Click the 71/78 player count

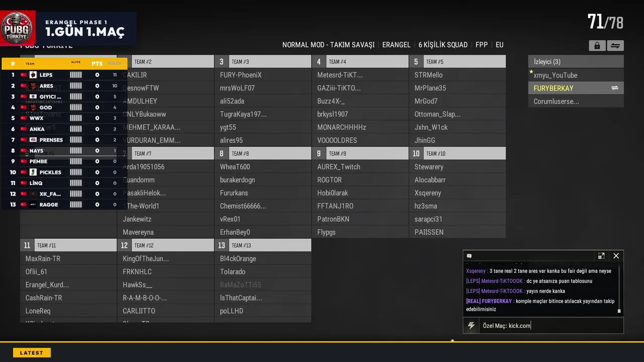click(605, 22)
